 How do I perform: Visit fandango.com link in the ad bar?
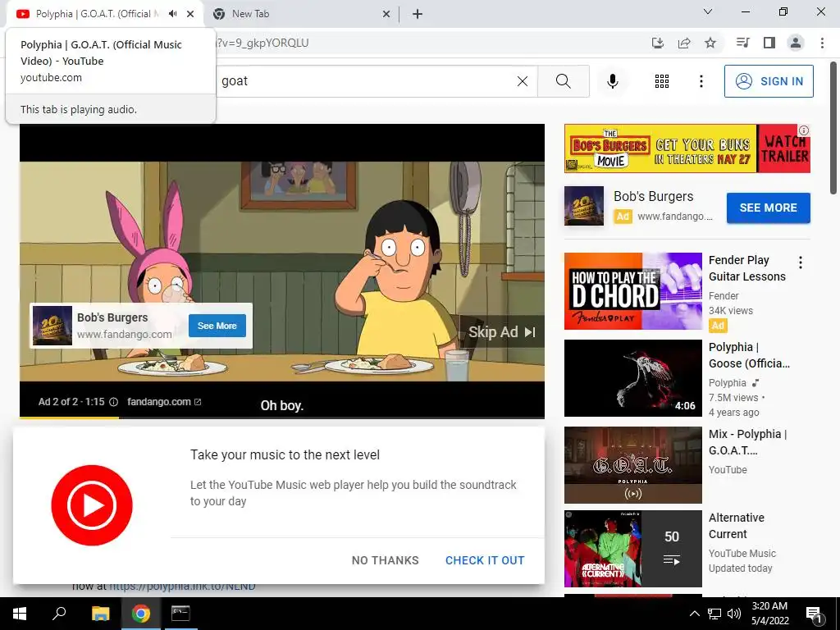point(164,402)
